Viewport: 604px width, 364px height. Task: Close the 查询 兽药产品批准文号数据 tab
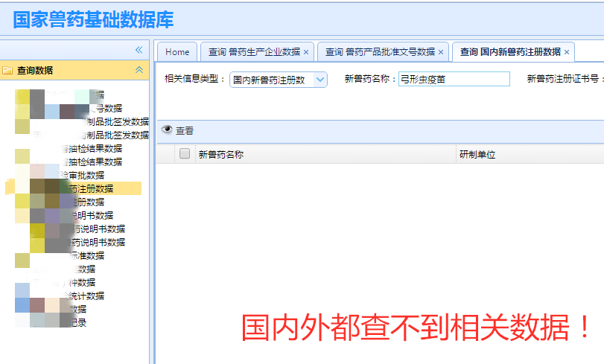(x=441, y=52)
